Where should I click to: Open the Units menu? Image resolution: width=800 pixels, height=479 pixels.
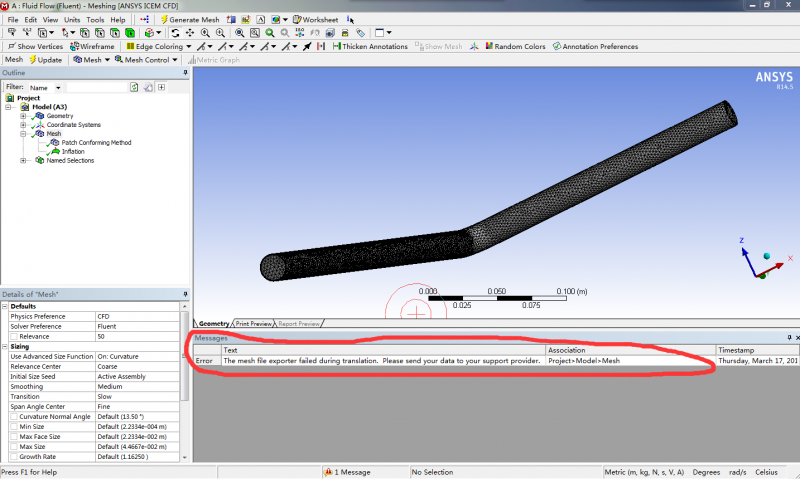click(x=72, y=20)
